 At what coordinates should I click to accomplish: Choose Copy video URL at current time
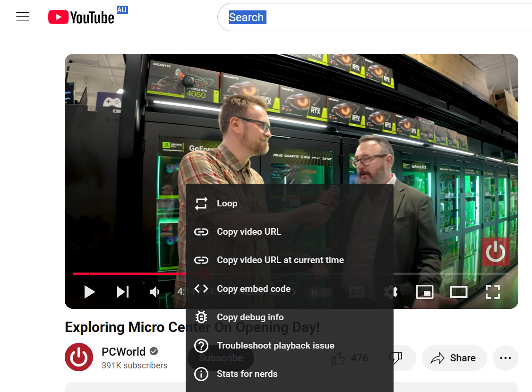(x=290, y=260)
